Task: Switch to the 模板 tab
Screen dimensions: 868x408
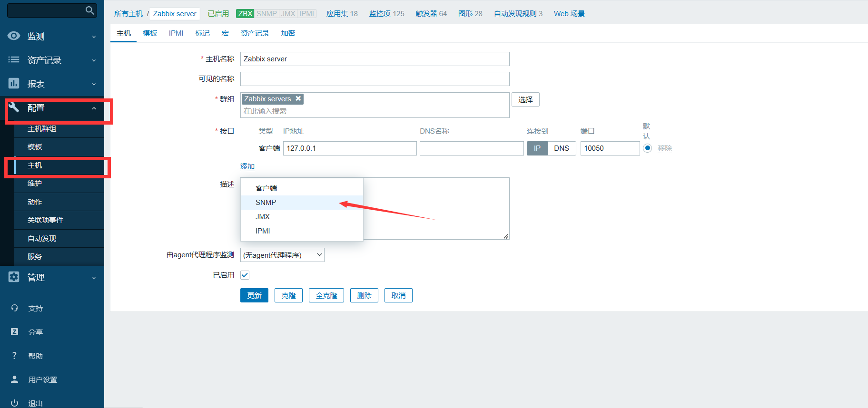Action: (150, 33)
